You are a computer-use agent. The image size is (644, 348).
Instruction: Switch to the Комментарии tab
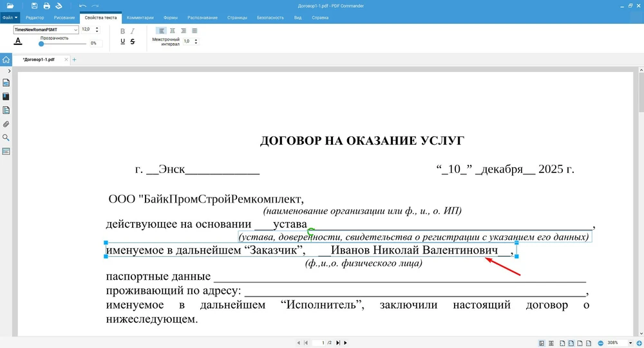click(x=140, y=17)
